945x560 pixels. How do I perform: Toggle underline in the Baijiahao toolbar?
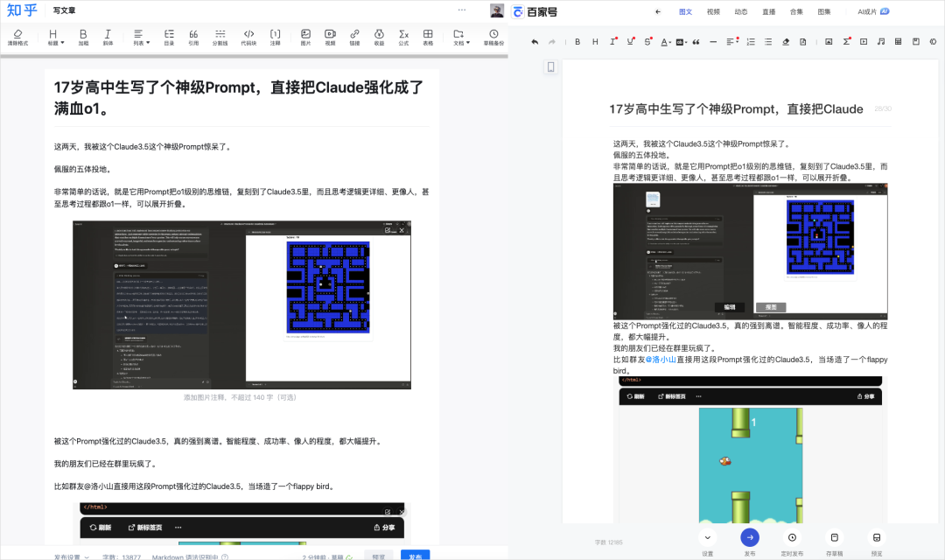pos(630,42)
